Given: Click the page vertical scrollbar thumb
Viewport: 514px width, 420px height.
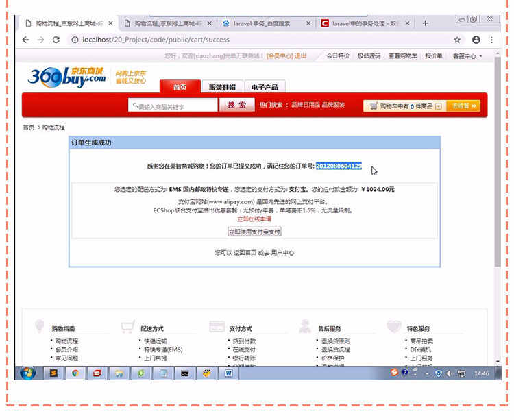Looking at the screenshot, I should point(498,162).
